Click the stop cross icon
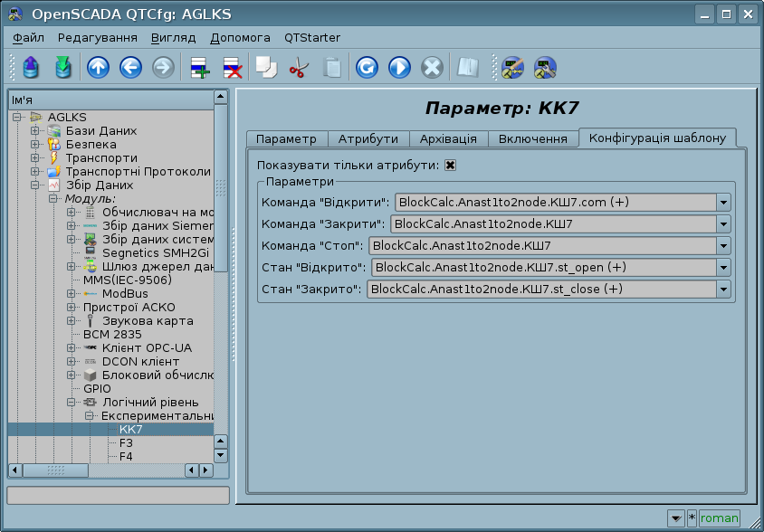This screenshot has height=532, width=764. point(432,67)
